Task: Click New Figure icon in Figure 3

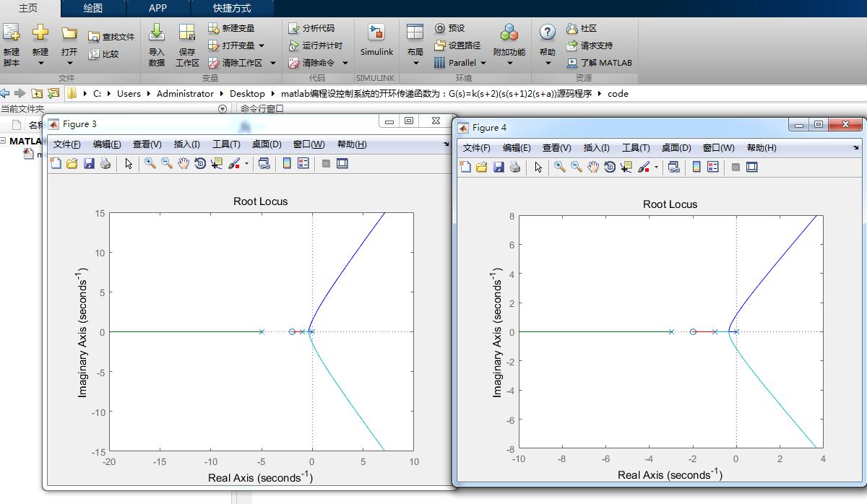Action: [56, 164]
